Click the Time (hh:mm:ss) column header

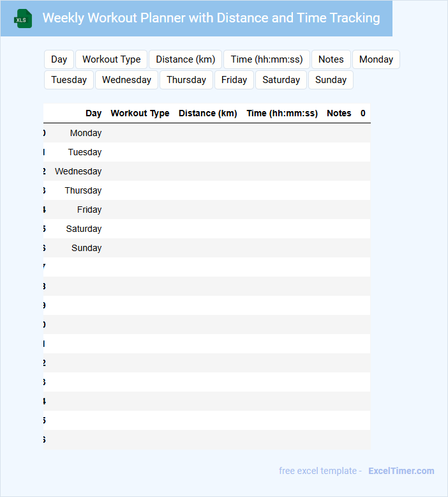(282, 113)
